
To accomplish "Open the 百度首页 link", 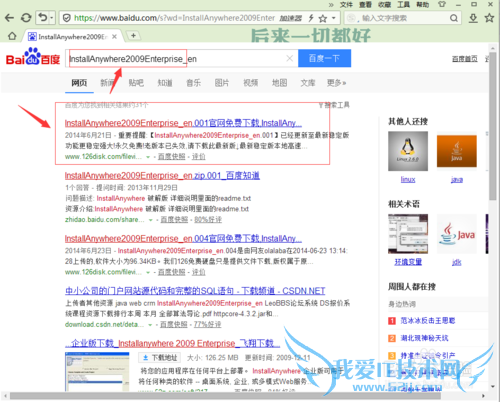I will pyautogui.click(x=465, y=59).
